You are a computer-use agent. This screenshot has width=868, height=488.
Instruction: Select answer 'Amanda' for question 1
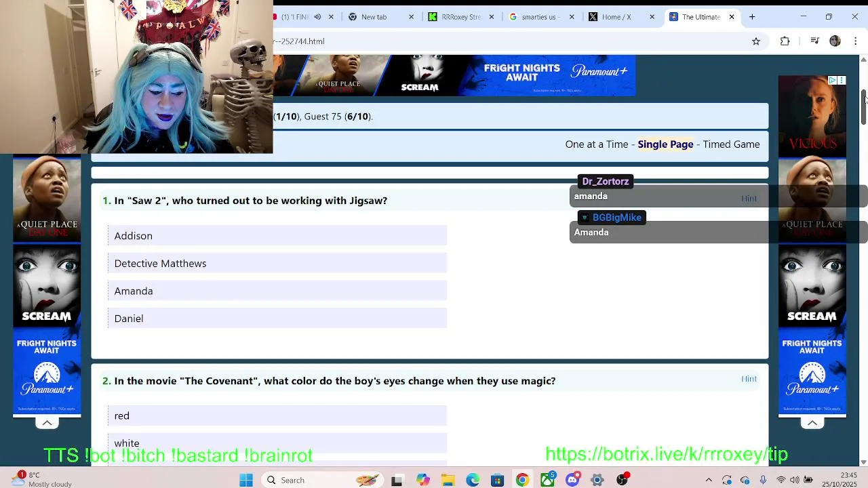click(277, 291)
